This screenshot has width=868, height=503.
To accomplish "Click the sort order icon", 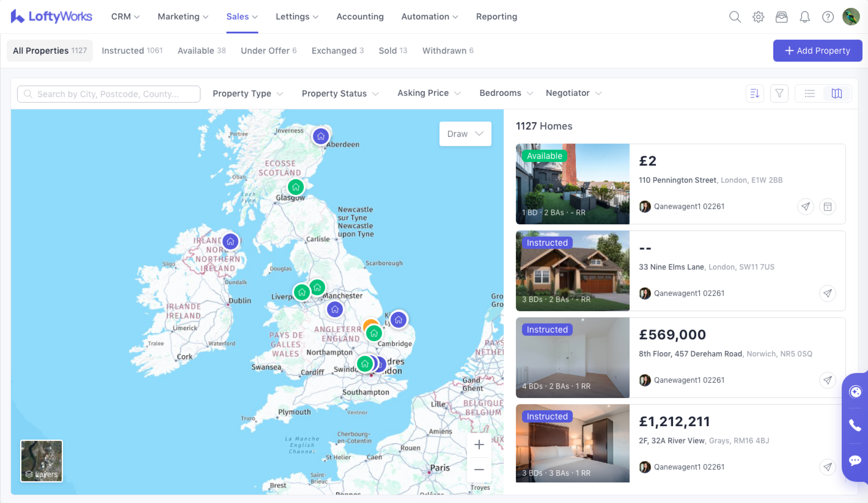I will 754,93.
